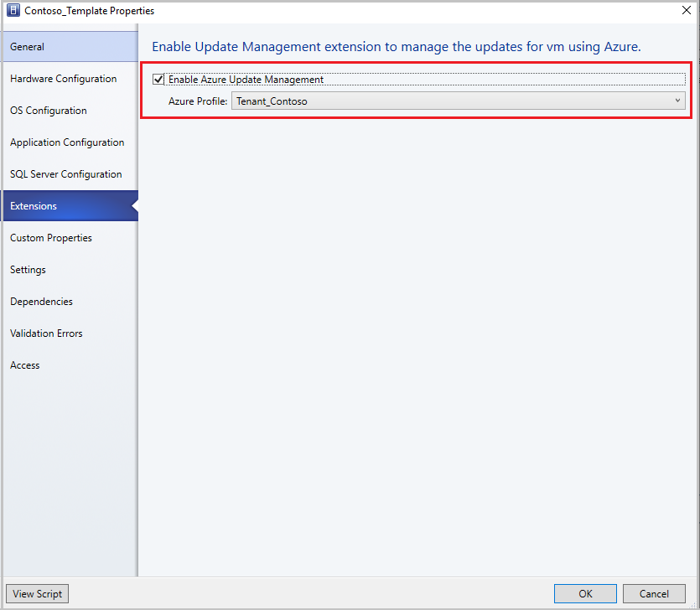Click the Azure Profile label text
Screen dimensions: 700x610
coord(198,101)
